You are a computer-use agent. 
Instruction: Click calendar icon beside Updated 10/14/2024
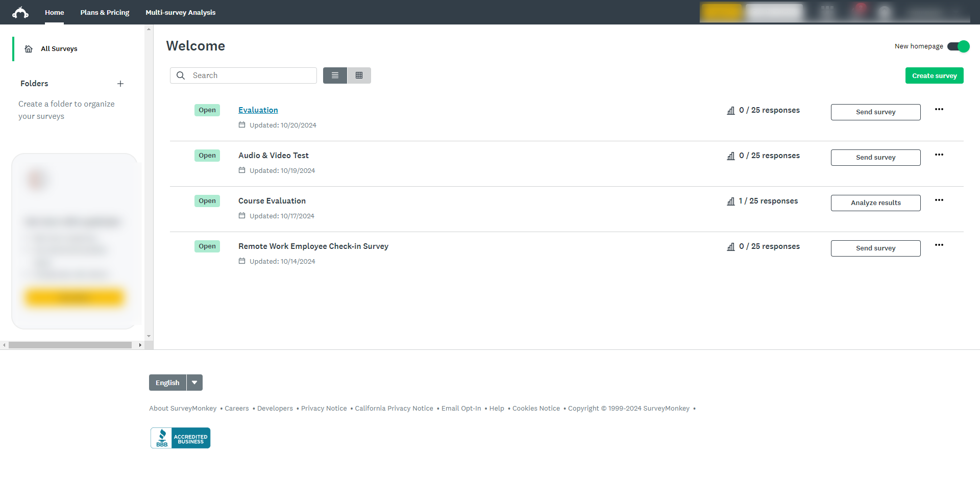click(242, 261)
